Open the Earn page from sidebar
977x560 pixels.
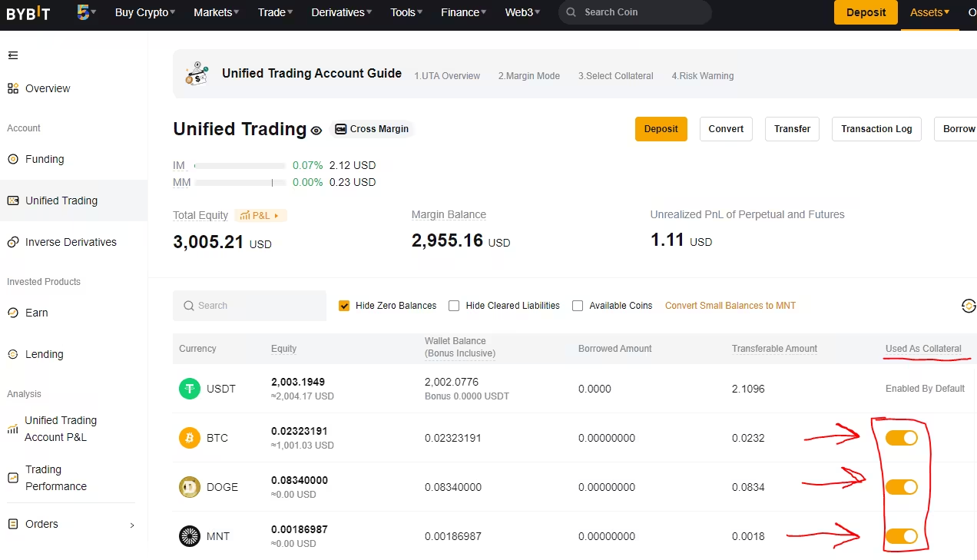click(x=37, y=313)
